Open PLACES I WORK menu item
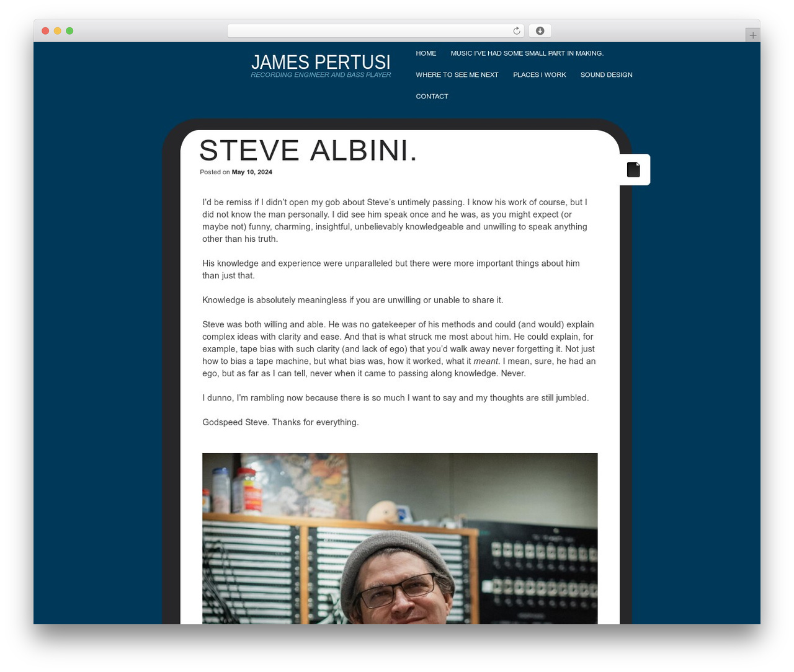Screen dimensions: 794x672 540,75
